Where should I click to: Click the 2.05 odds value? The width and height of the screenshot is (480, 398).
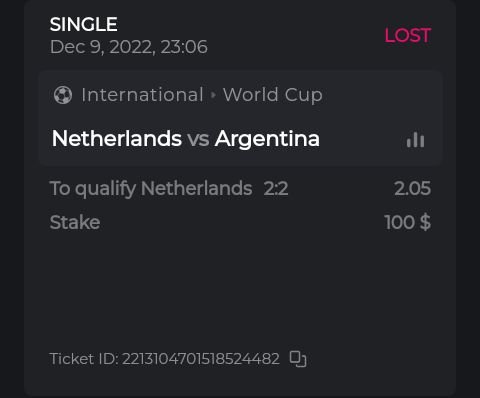[412, 188]
